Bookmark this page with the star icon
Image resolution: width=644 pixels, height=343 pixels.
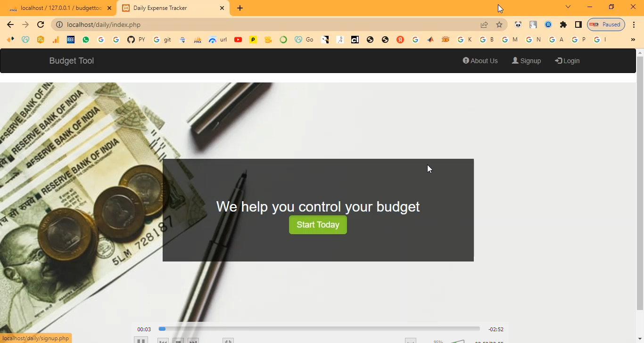tap(499, 24)
